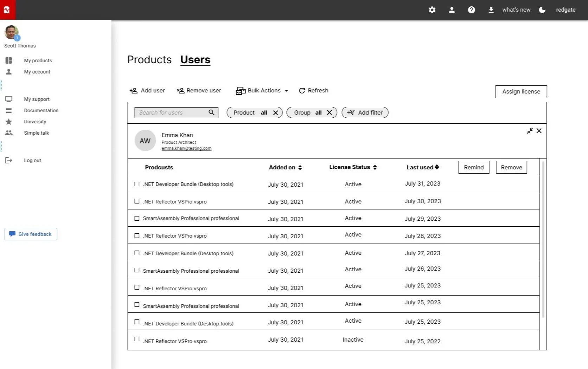
Task: Click the Remind button
Action: (474, 167)
